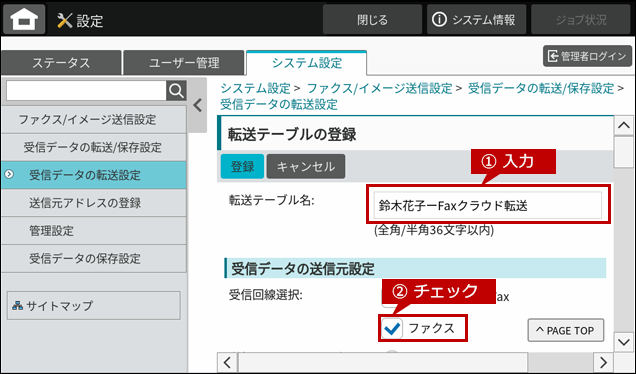
Task: Toggle the ファクス checkbox
Action: pyautogui.click(x=392, y=328)
